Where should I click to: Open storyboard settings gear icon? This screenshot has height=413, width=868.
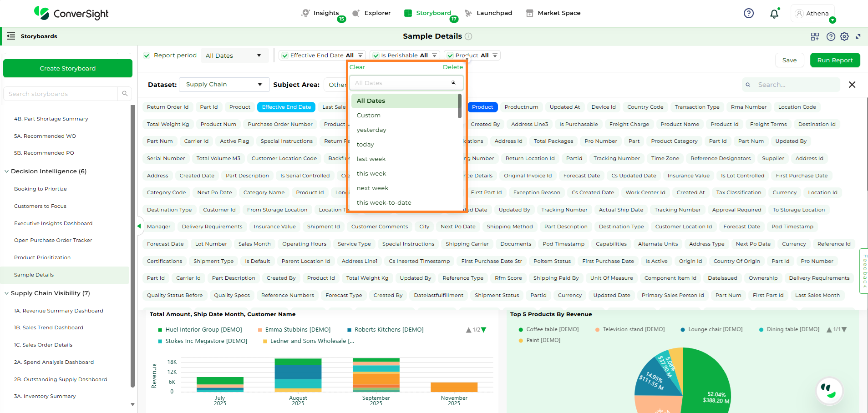[x=844, y=36]
